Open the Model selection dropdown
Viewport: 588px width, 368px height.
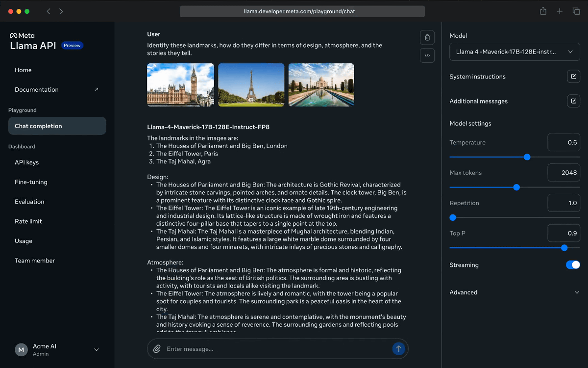(x=514, y=52)
